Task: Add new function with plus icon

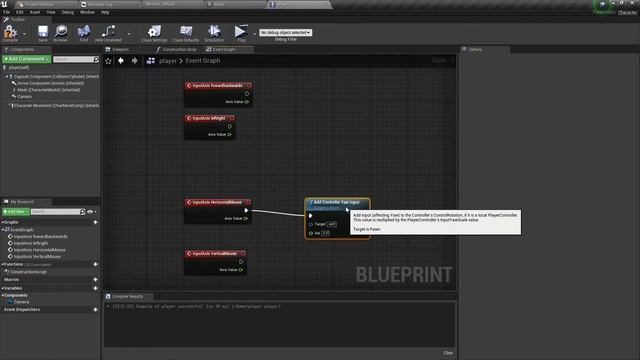Action: pyautogui.click(x=96, y=264)
